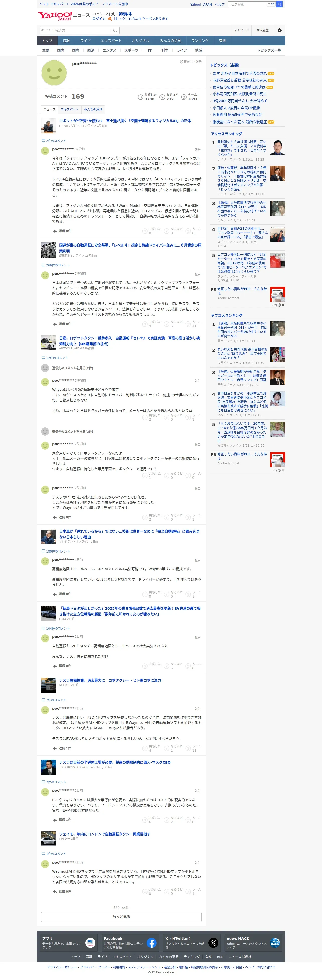Open ウェイモ、年内にロンドン article headline
322x980 pixels.
coord(105,834)
